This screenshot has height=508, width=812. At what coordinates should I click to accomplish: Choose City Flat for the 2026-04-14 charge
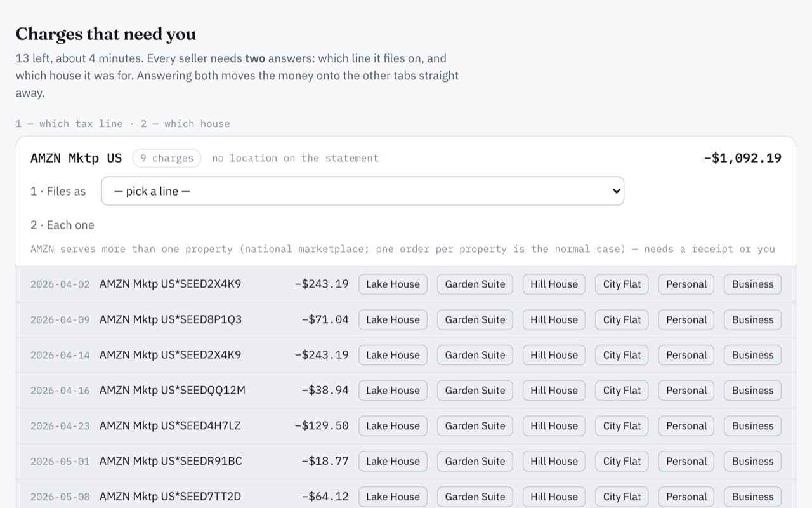click(x=622, y=355)
